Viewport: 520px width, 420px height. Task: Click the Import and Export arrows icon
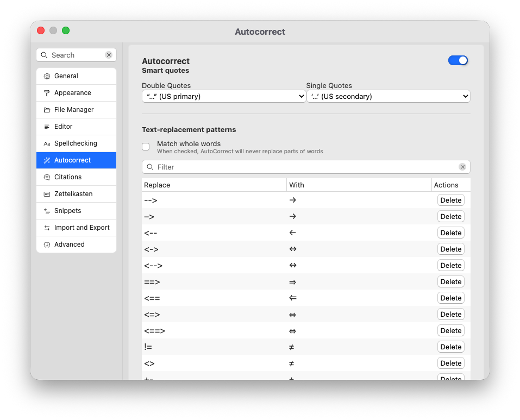[x=47, y=228]
